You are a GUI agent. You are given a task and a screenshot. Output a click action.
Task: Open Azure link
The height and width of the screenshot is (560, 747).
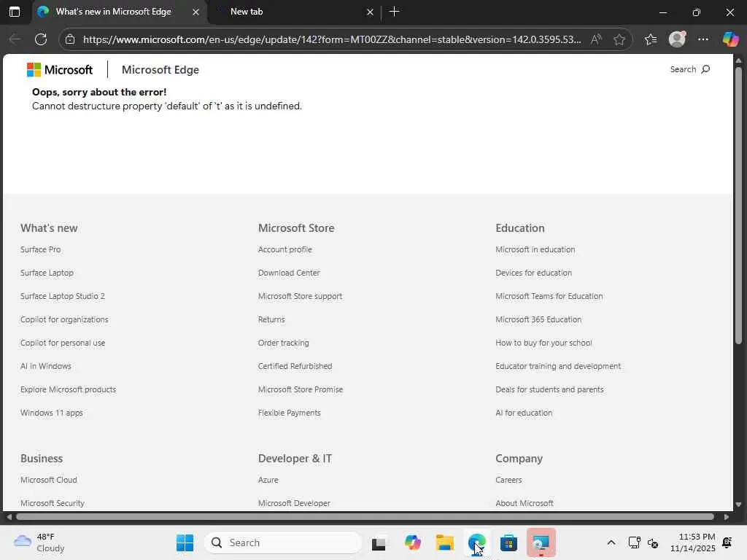click(268, 480)
